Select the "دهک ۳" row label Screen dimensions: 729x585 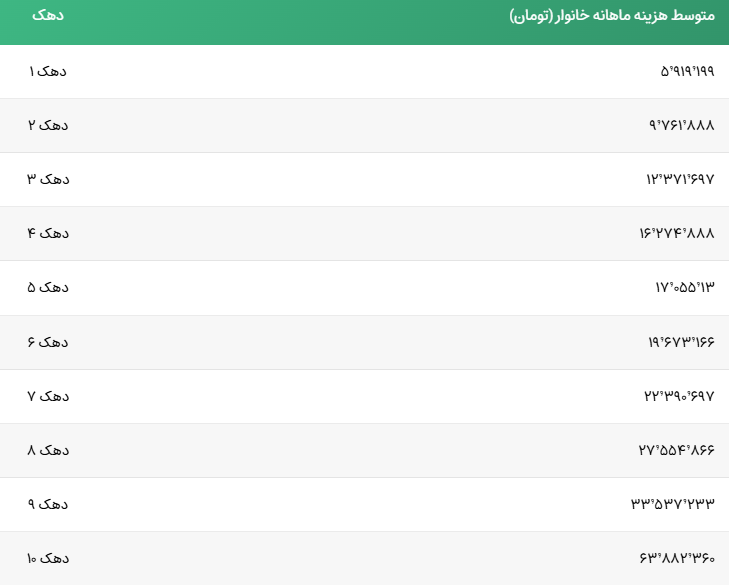coord(48,179)
